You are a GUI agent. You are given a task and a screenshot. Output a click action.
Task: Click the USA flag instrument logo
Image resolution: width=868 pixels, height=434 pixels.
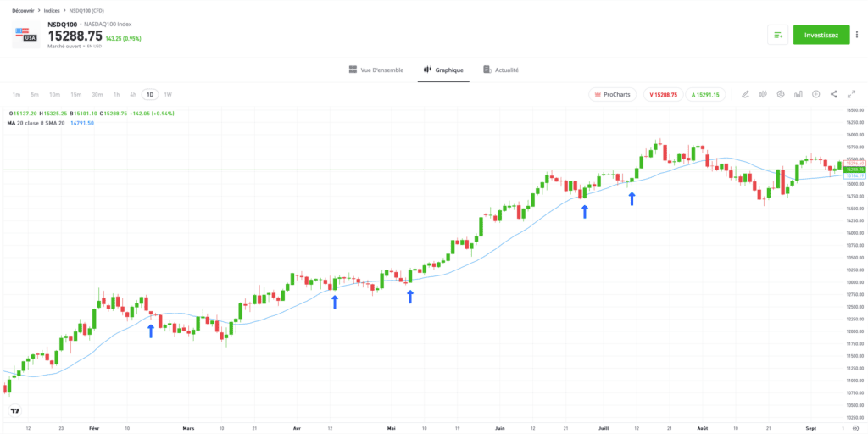25,35
